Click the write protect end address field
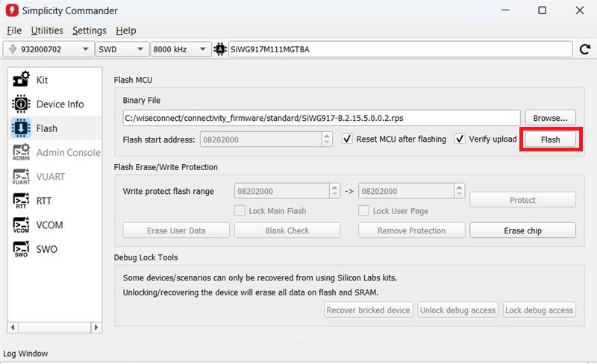597x364 pixels. (406, 191)
